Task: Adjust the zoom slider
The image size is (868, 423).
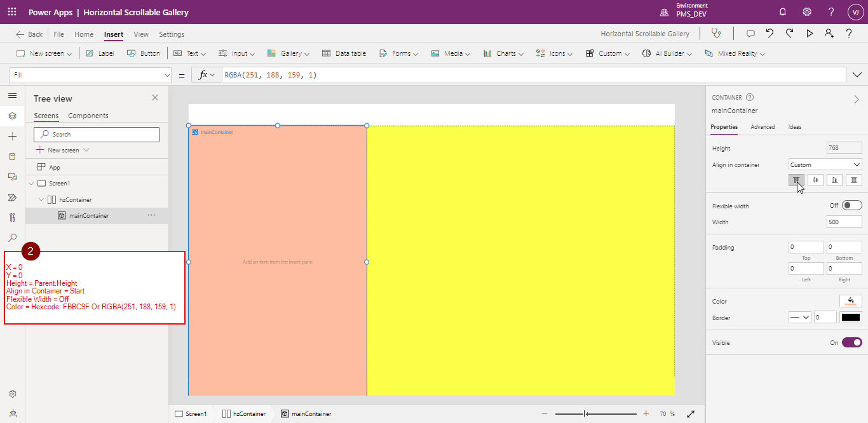Action: coord(595,413)
